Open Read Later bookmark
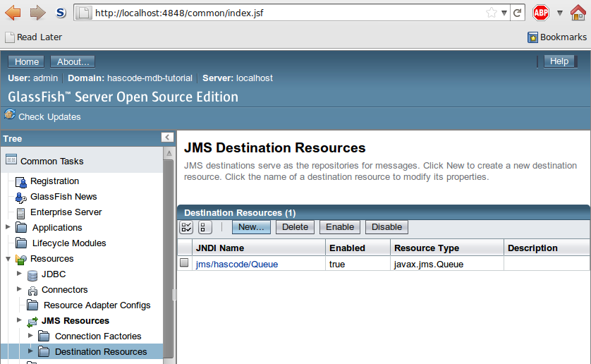This screenshot has height=364, width=591. tap(34, 37)
